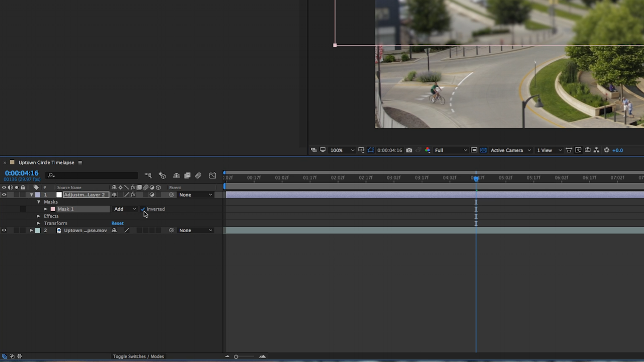
Task: Click the blue current timecode display
Action: click(22, 173)
